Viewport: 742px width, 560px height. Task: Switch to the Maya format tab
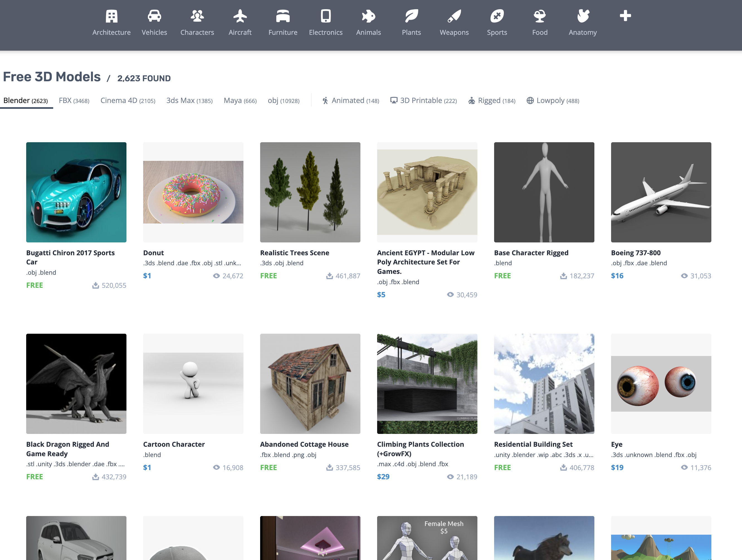point(240,100)
